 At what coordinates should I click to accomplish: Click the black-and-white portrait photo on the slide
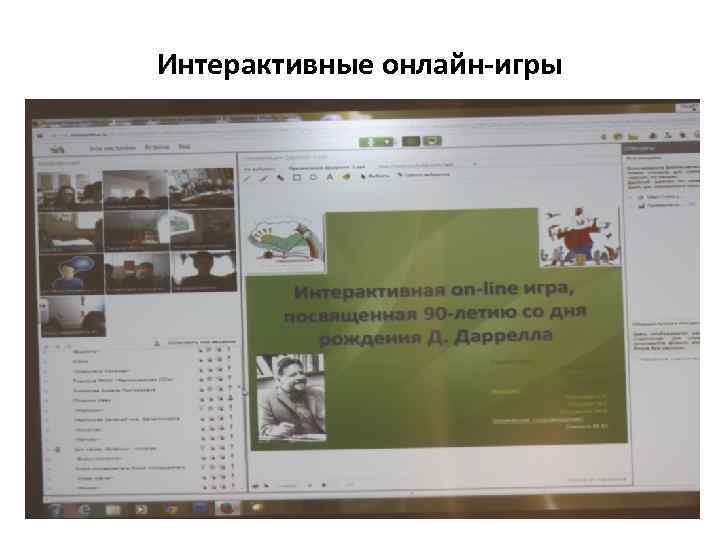pos(291,397)
